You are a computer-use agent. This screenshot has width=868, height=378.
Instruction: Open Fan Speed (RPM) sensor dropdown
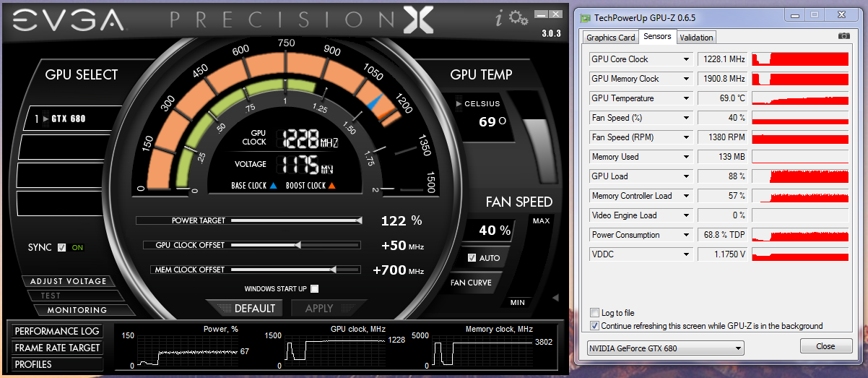click(687, 137)
